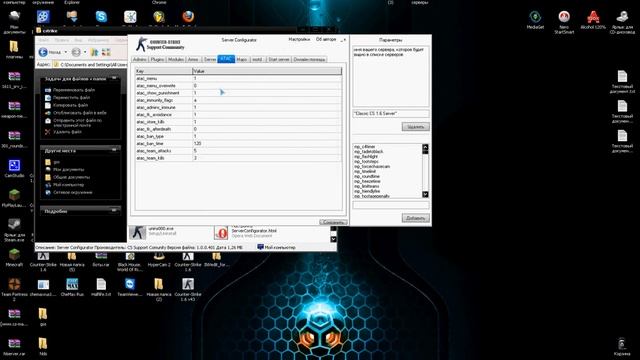Screen dimensions: 640x360
Task: Switch to the Modules tab
Action: pos(176,59)
